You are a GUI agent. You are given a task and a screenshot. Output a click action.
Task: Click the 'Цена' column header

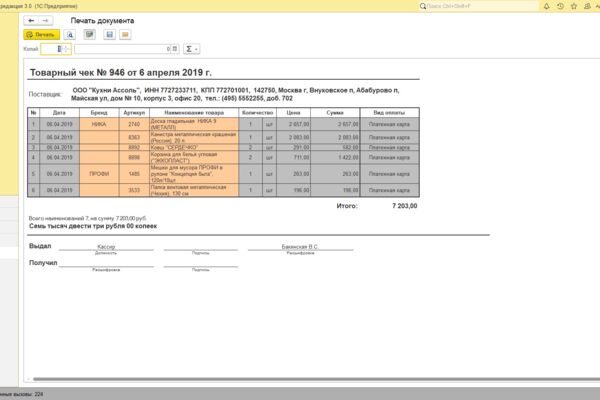[x=293, y=113]
